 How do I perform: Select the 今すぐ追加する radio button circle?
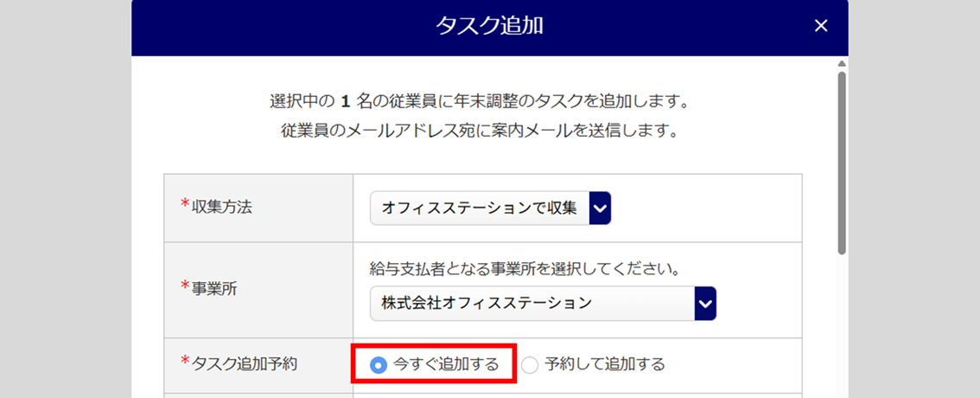[378, 365]
